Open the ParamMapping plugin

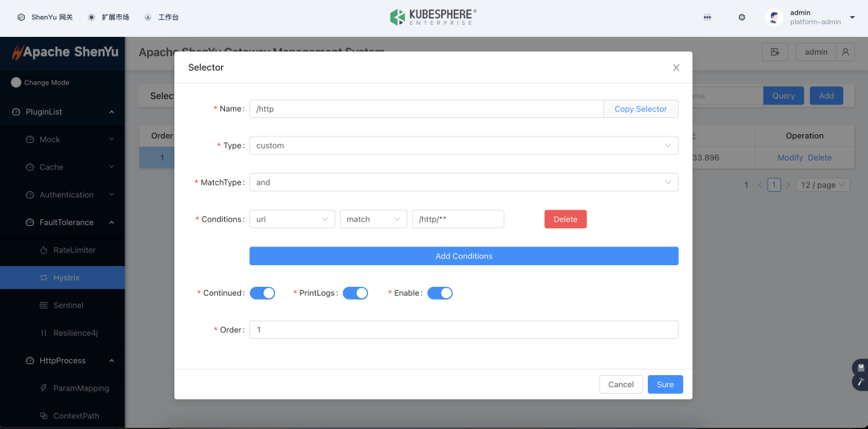click(62, 388)
